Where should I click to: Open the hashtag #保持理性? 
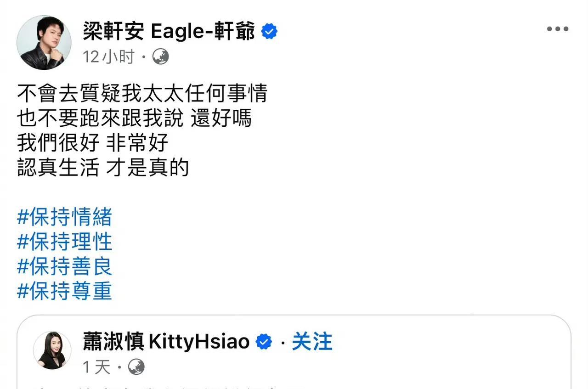[x=64, y=242]
